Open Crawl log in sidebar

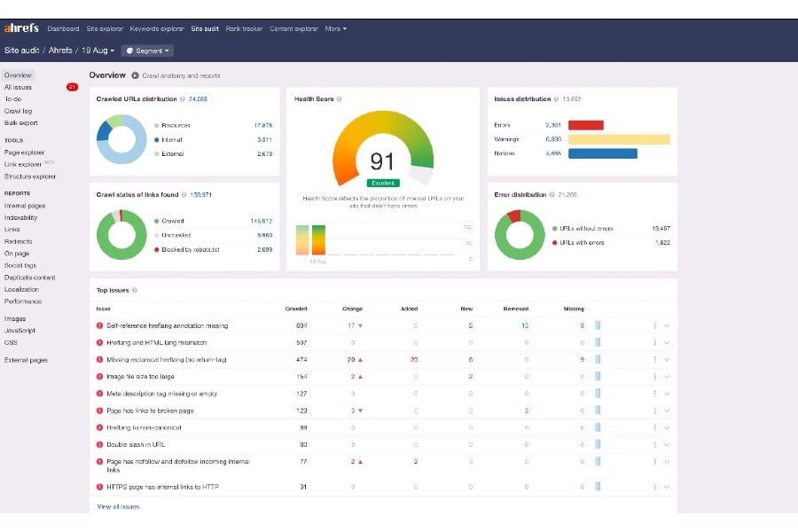[x=18, y=111]
